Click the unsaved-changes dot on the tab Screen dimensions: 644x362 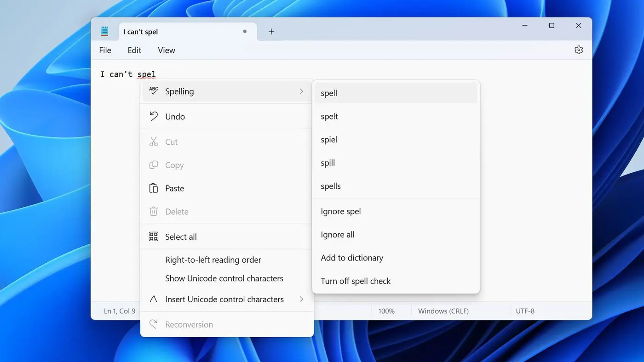tap(245, 32)
